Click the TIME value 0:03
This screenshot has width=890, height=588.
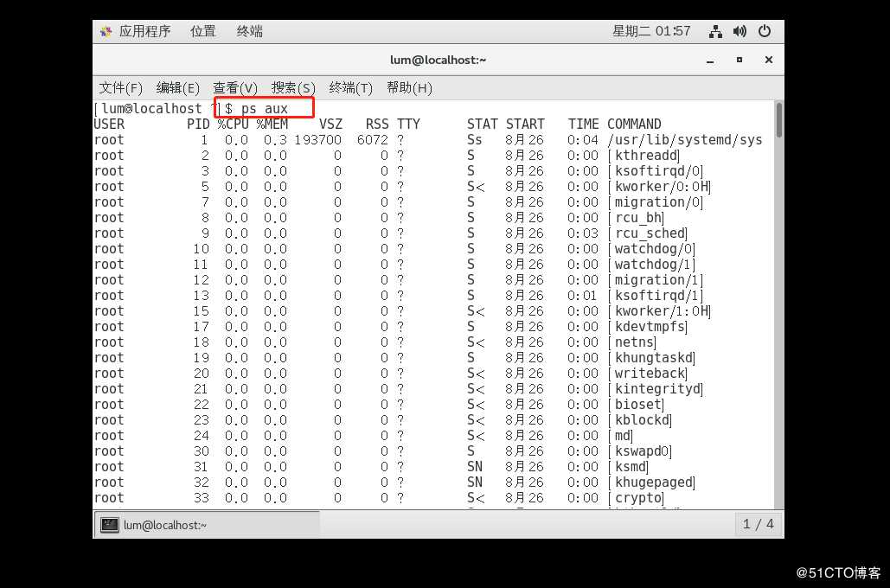tap(583, 233)
